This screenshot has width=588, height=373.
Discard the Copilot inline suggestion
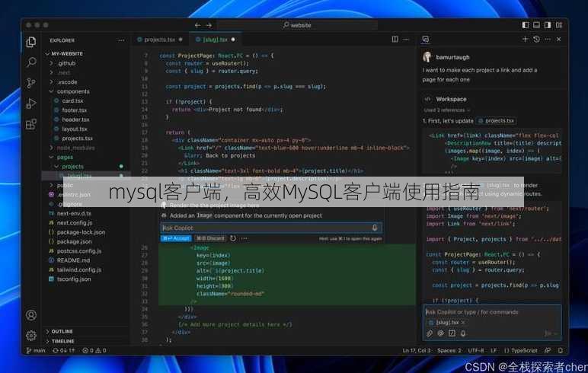pyautogui.click(x=210, y=238)
